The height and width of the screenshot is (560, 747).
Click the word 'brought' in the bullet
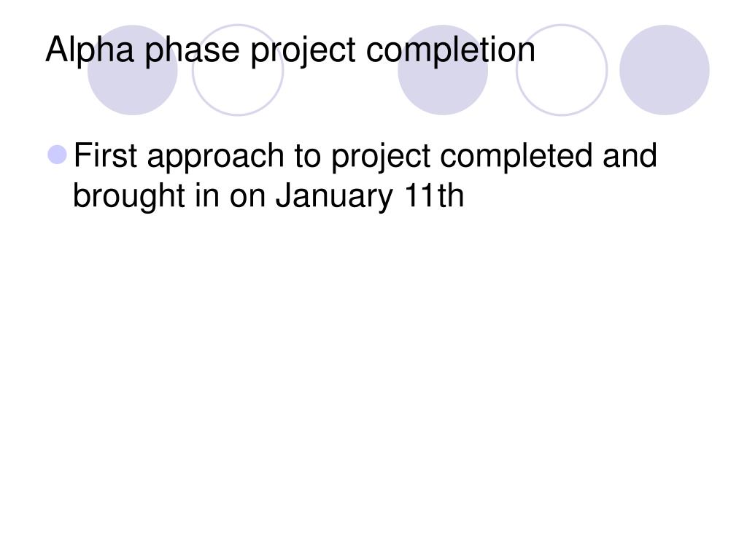coord(128,197)
